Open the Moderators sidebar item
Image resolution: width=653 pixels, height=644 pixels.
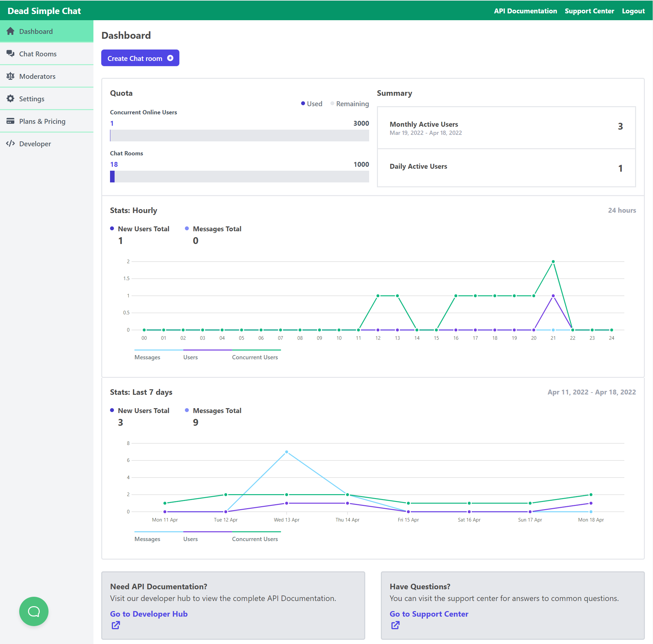pyautogui.click(x=37, y=77)
